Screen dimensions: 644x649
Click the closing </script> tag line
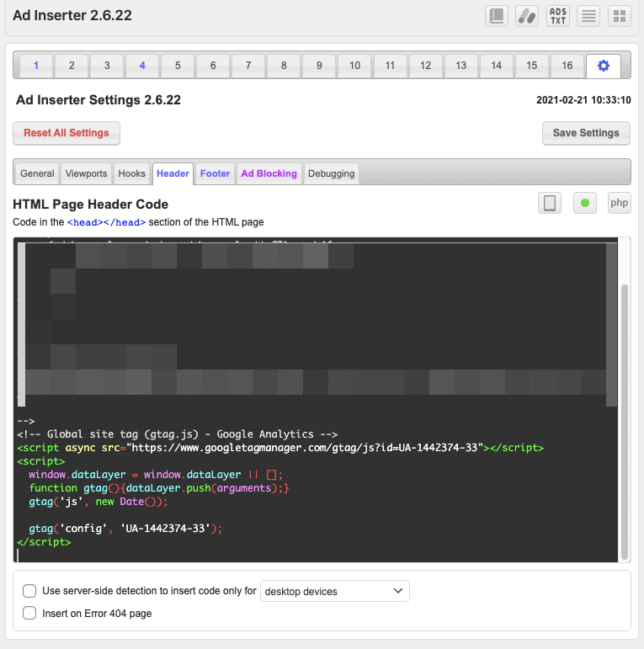[44, 542]
